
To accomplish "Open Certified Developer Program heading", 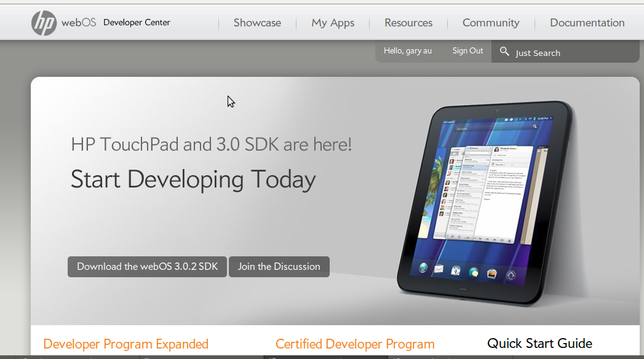I will pyautogui.click(x=355, y=344).
